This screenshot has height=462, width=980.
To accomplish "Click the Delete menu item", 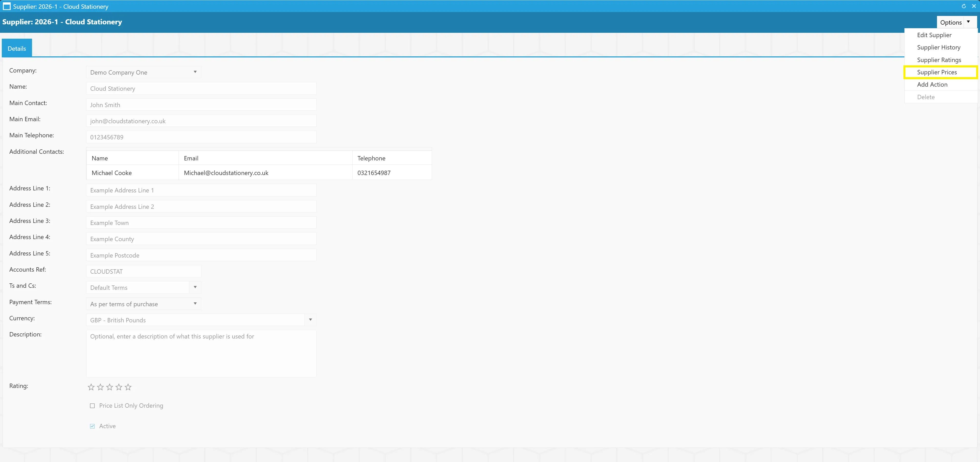I will tap(941, 97).
